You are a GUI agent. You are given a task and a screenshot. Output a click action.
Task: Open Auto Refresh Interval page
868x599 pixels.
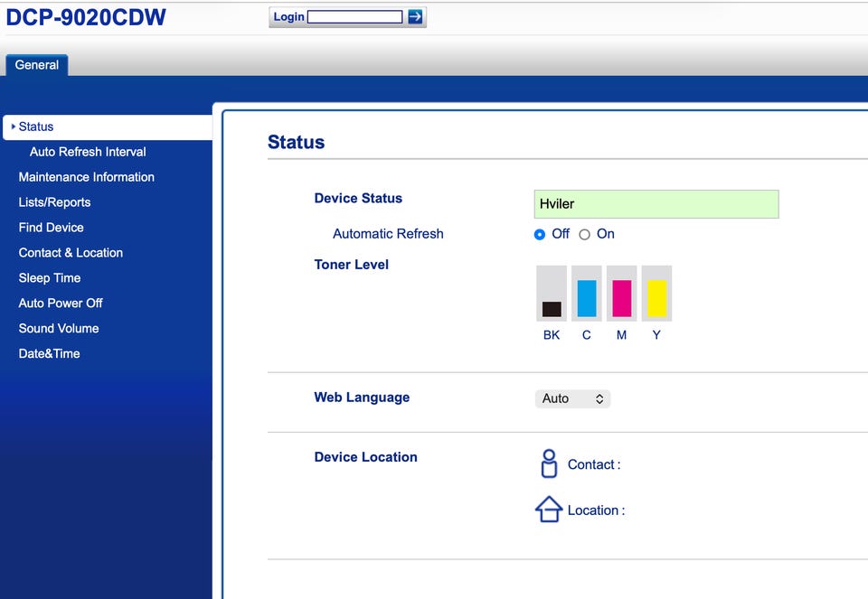(x=88, y=152)
